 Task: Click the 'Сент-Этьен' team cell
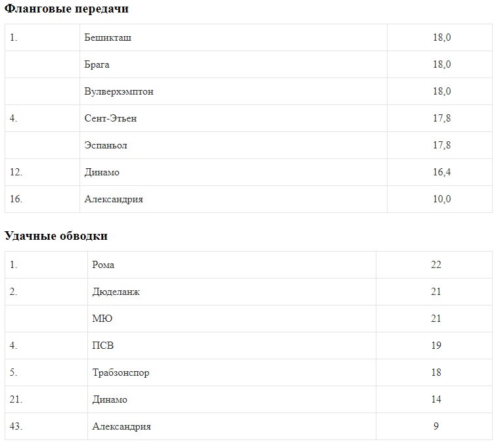click(x=110, y=118)
